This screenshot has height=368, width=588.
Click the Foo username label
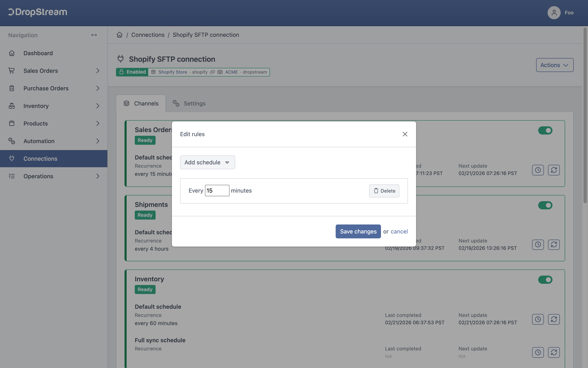569,13
